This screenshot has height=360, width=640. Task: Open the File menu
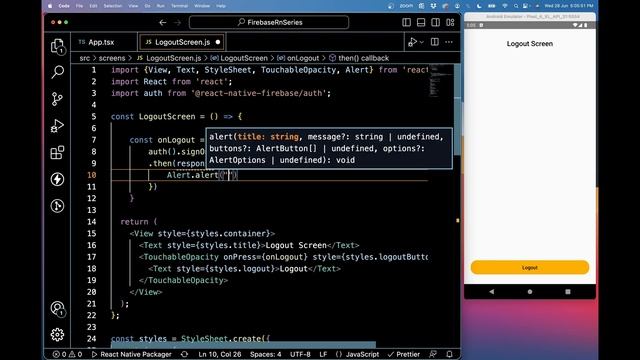[x=79, y=6]
